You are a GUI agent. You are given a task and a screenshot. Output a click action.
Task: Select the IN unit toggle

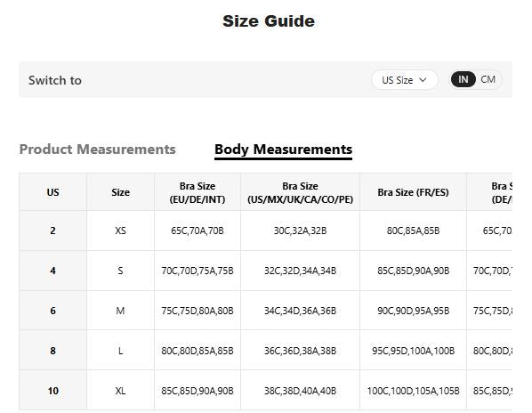(463, 79)
